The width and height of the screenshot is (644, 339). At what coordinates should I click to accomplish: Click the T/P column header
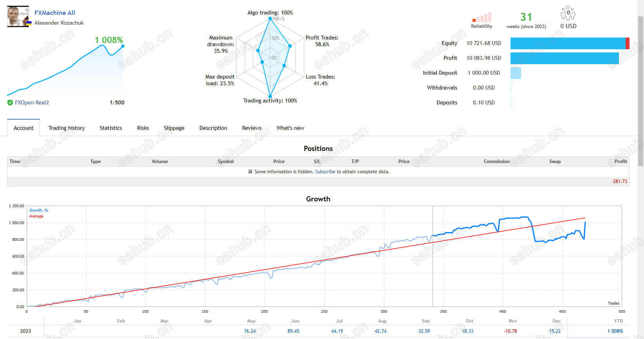pyautogui.click(x=355, y=161)
